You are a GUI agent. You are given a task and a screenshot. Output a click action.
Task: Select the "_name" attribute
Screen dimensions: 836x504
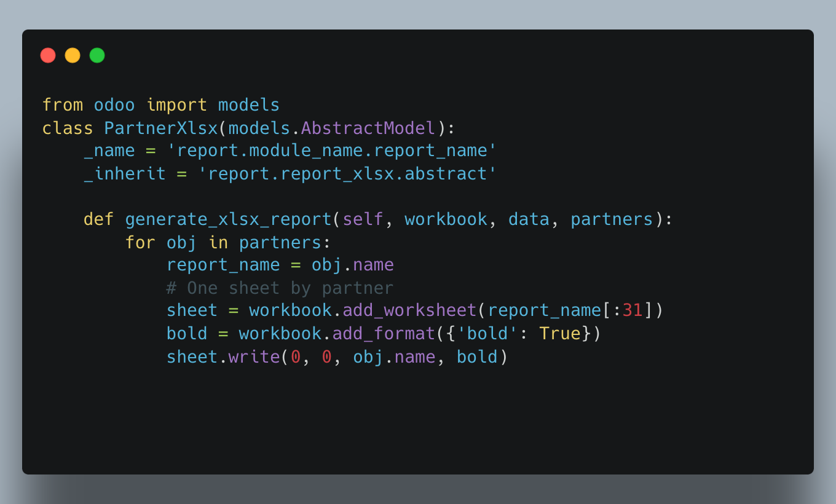(x=109, y=151)
